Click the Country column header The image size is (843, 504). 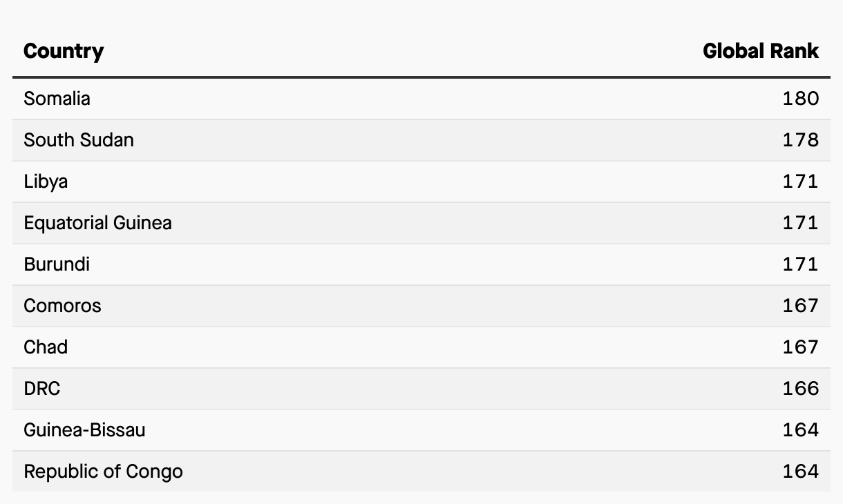[64, 51]
